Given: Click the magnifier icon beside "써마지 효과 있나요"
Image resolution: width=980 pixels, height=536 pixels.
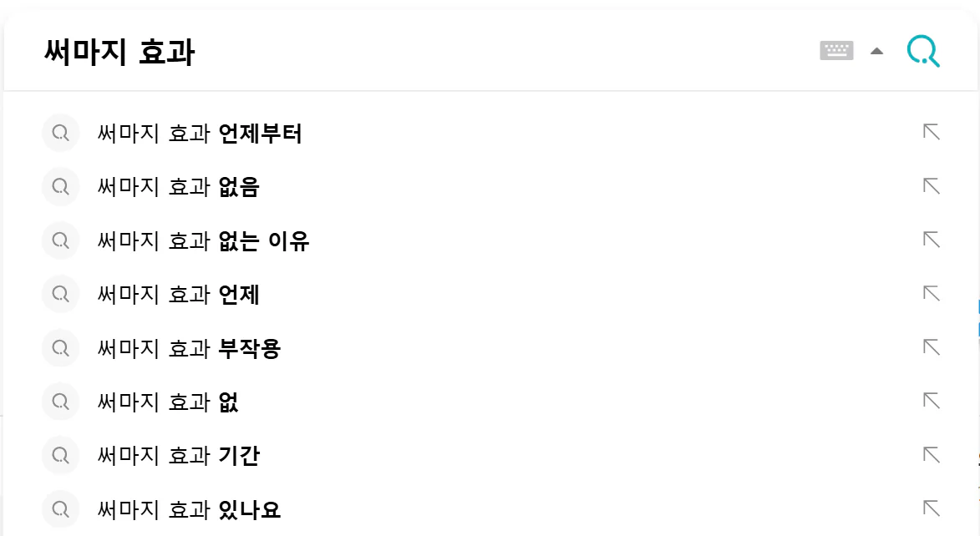Looking at the screenshot, I should 59,509.
